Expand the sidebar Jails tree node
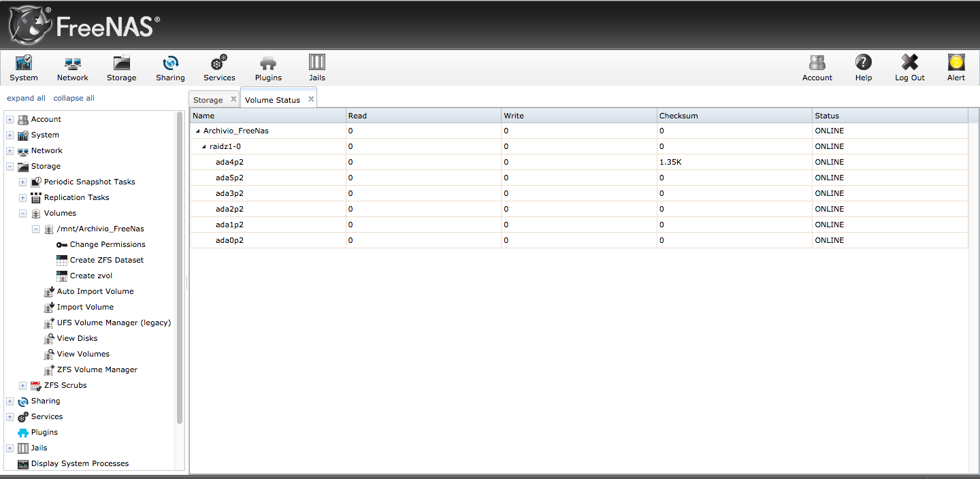Screen dimensions: 980x479 (x=10, y=448)
